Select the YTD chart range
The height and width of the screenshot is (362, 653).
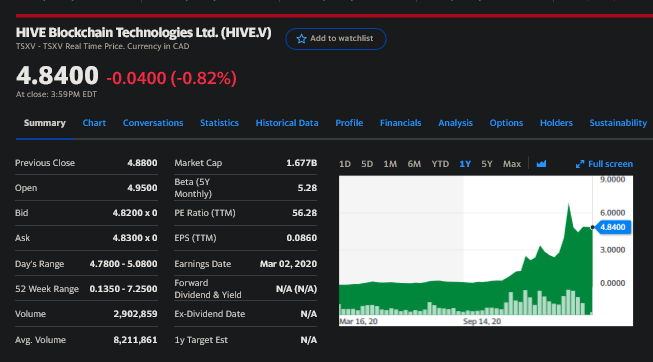440,164
